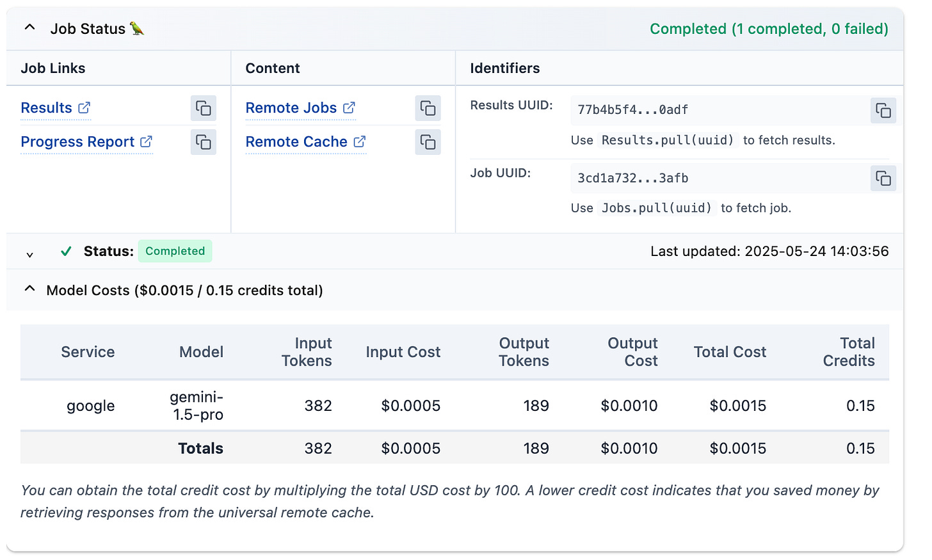Click the green status checkmark icon
Screen dimensions: 932x560
pyautogui.click(x=66, y=252)
